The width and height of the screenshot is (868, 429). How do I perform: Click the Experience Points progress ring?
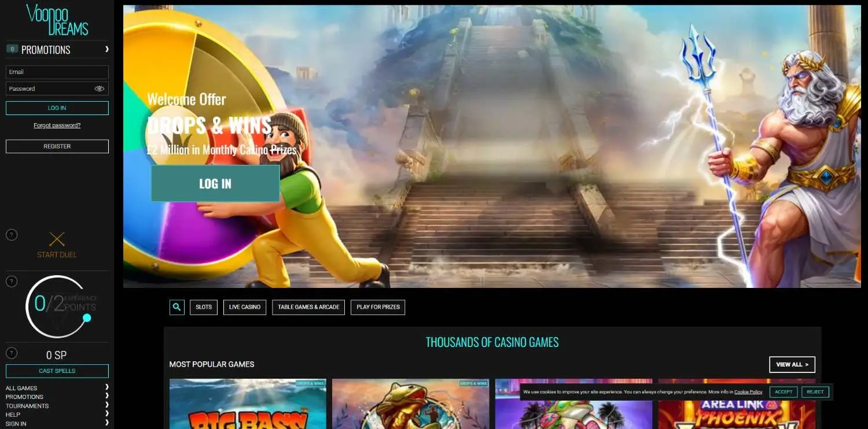coord(57,306)
